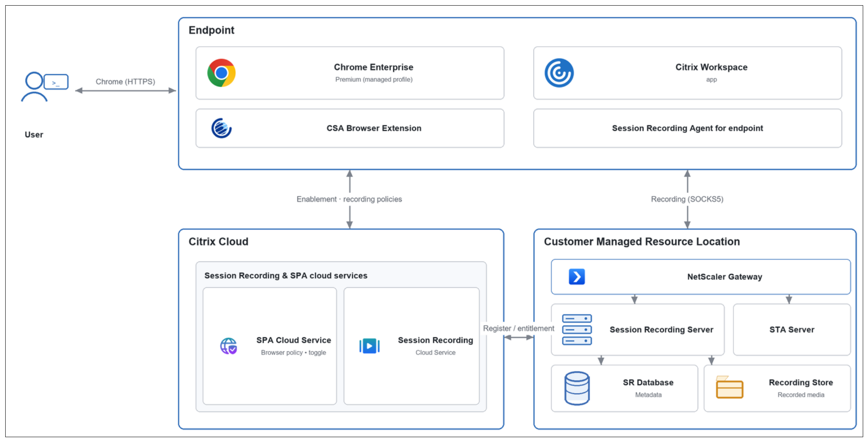Click the CSA Browser Extension globe icon
868x444 pixels.
[x=222, y=128]
